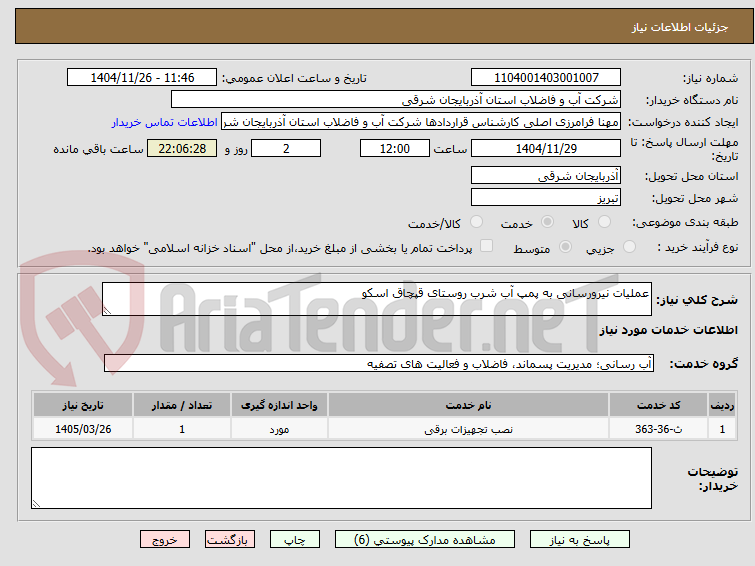The width and height of the screenshot is (755, 566).
Task: Select the کالا/خدمت radio button
Action: [x=476, y=222]
